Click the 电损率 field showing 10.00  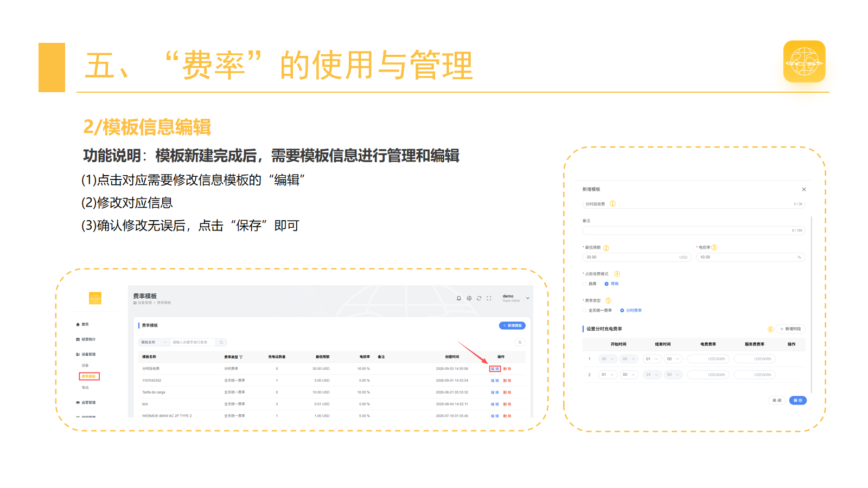click(750, 257)
